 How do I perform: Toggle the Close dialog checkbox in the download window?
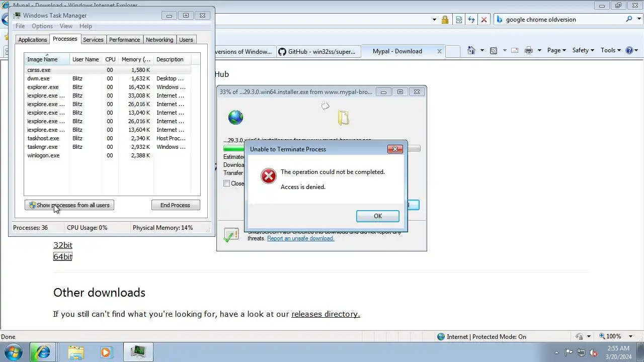(x=227, y=184)
